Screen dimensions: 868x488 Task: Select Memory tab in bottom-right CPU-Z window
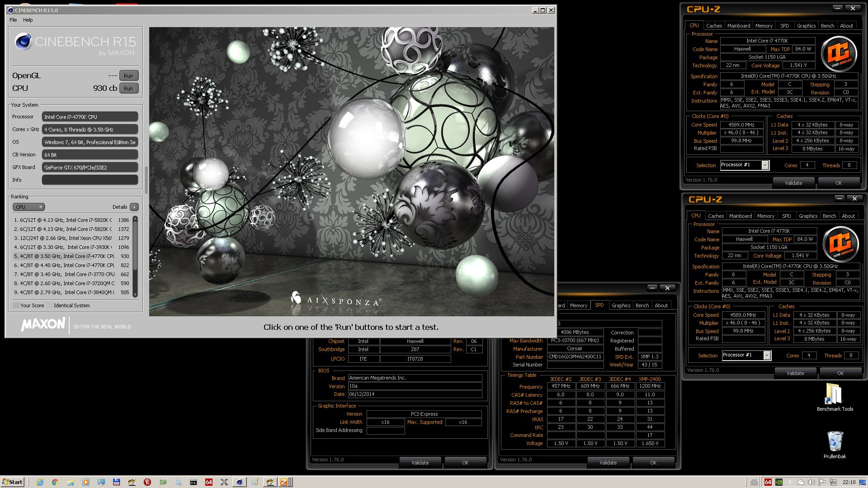[x=765, y=216]
